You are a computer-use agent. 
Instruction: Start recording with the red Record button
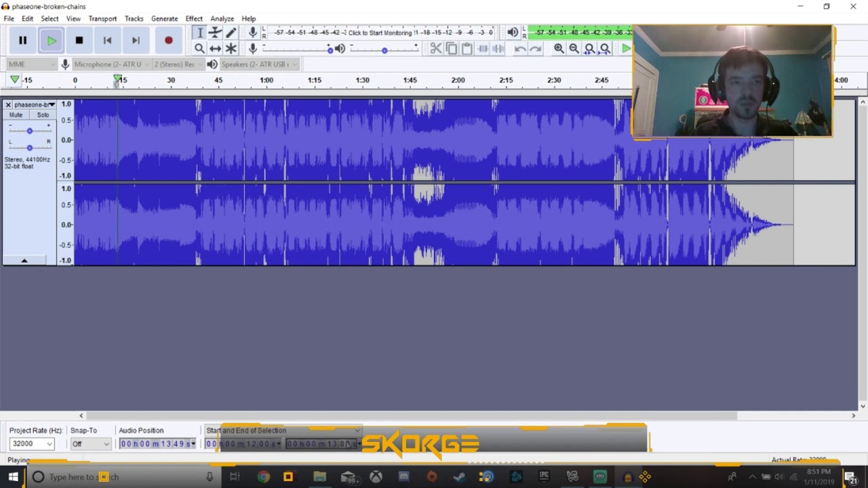coord(169,41)
